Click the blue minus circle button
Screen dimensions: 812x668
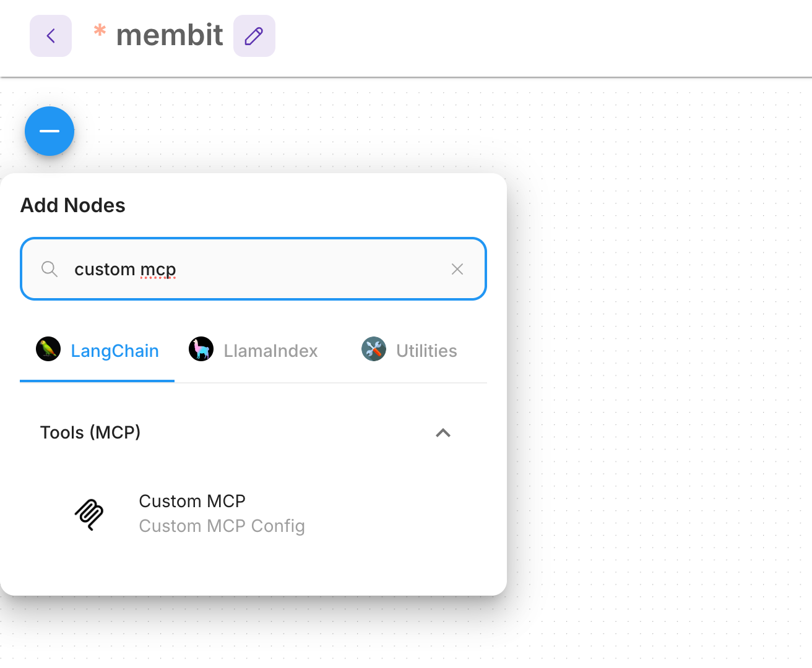click(49, 131)
